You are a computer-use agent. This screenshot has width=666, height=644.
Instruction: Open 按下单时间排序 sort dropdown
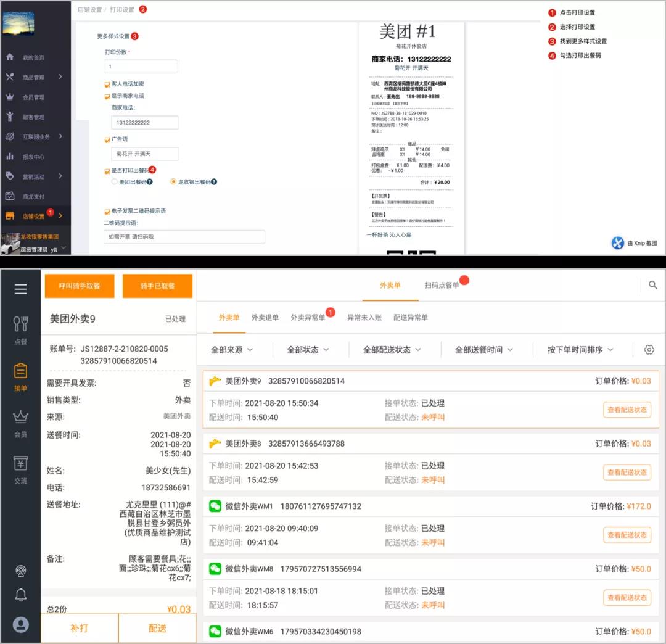point(580,350)
